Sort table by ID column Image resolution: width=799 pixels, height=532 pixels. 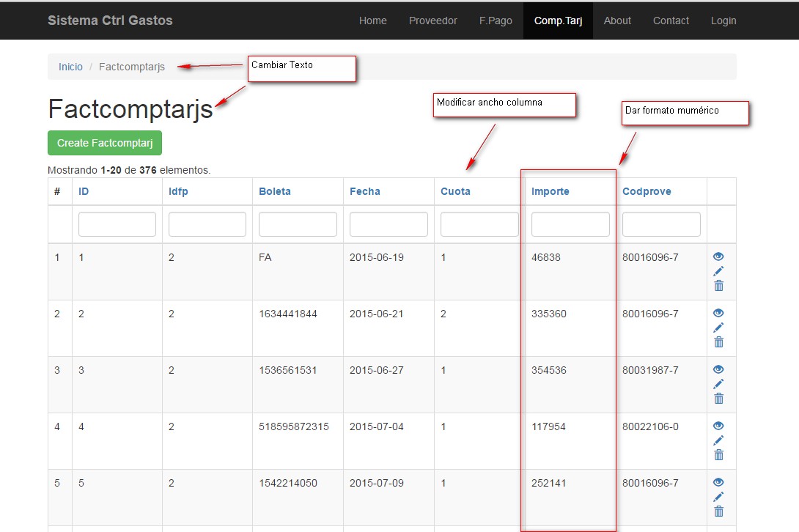pyautogui.click(x=84, y=191)
